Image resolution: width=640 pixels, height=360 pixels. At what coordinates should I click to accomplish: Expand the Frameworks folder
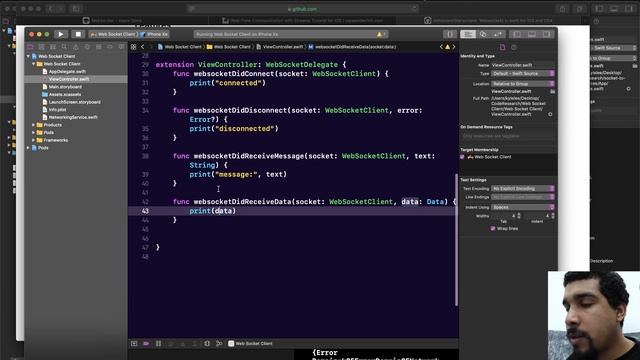(x=33, y=140)
